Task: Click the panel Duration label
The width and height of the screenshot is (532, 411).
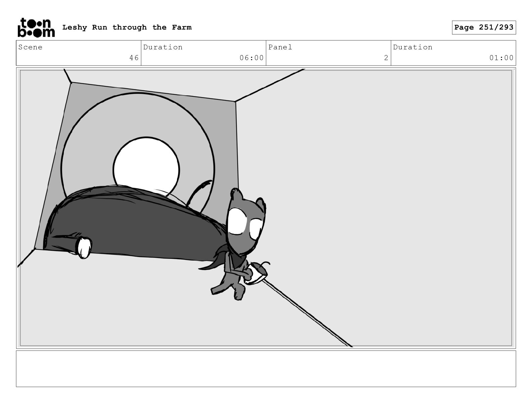Action: (x=413, y=47)
